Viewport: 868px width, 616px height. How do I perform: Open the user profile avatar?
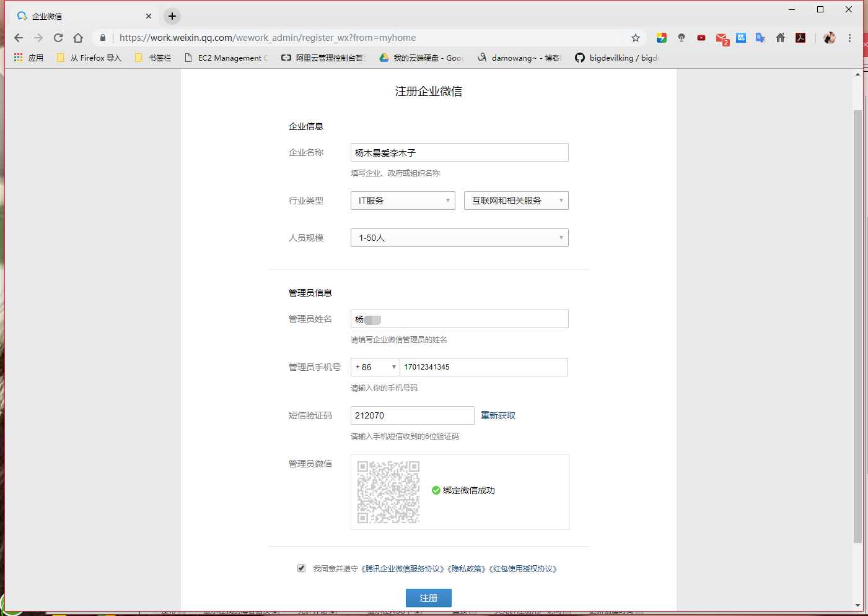coord(830,38)
